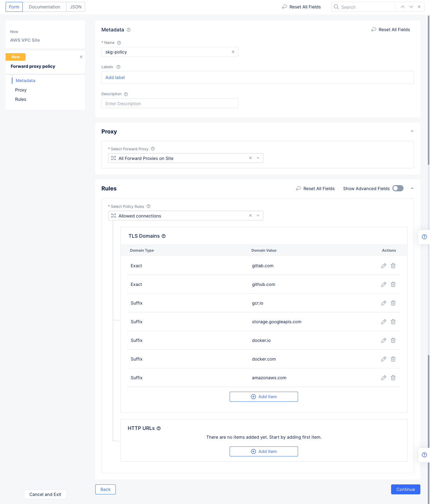The height and width of the screenshot is (504, 430).
Task: Click the Enter Description input field
Action: point(170,104)
